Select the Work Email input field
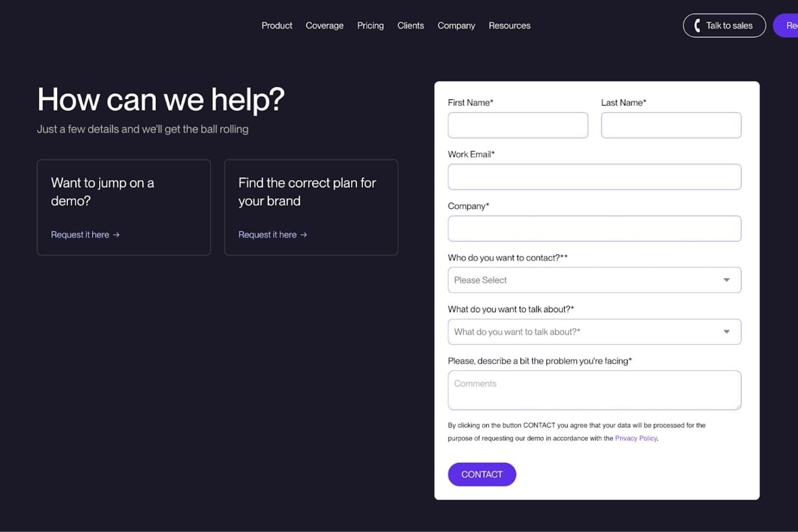 tap(594, 177)
